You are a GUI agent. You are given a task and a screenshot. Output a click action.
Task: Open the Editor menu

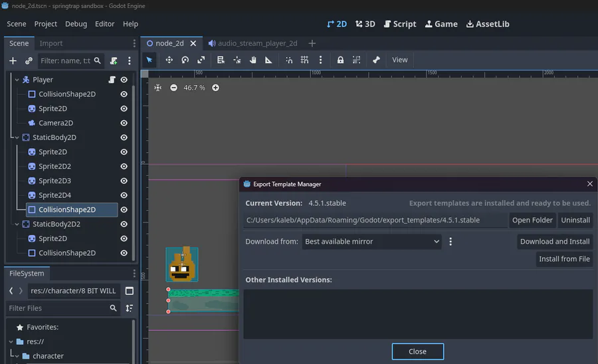pyautogui.click(x=104, y=24)
